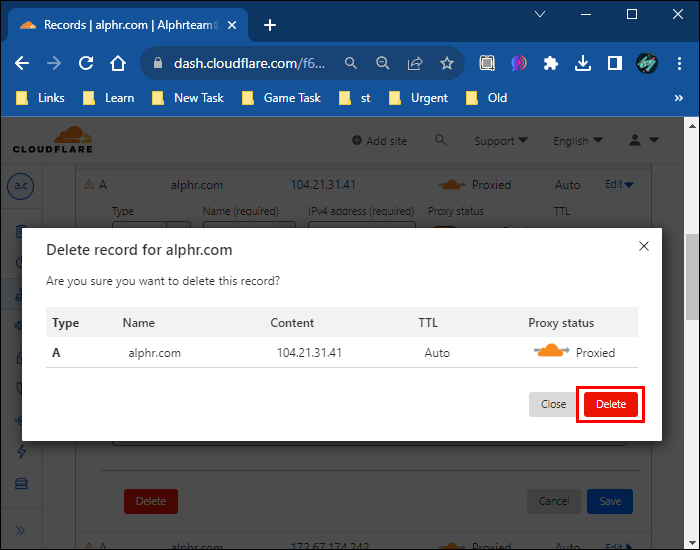Image resolution: width=700 pixels, height=550 pixels.
Task: Click the zoom-out magnifier icon
Action: point(383,63)
